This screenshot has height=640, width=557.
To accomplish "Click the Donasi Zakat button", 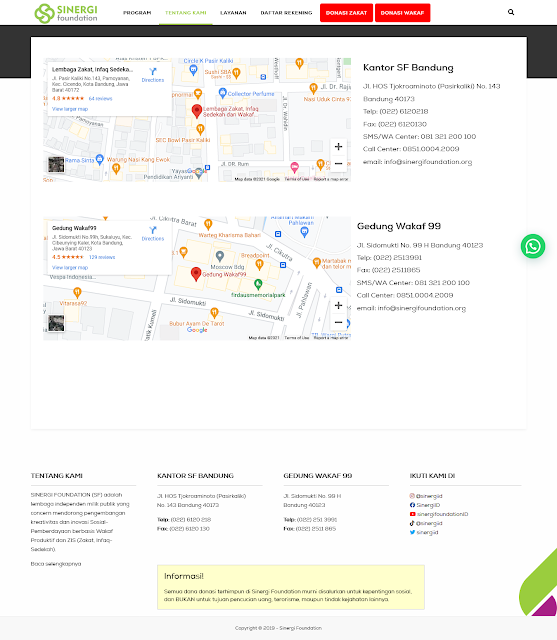I will tap(346, 13).
